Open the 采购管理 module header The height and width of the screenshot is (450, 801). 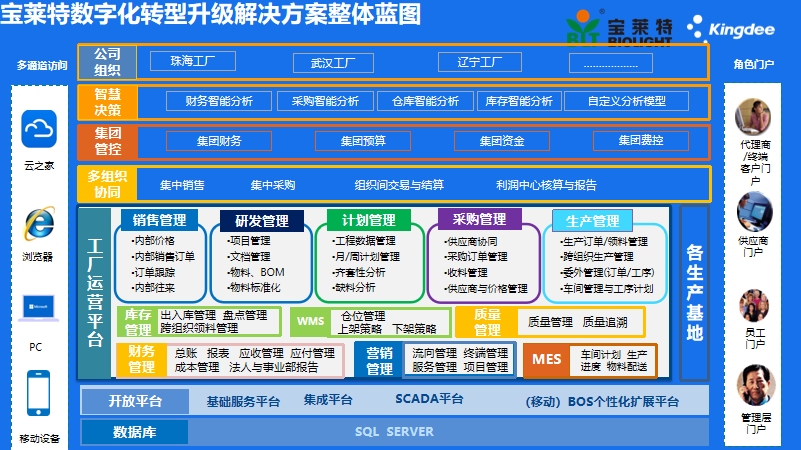(x=479, y=219)
